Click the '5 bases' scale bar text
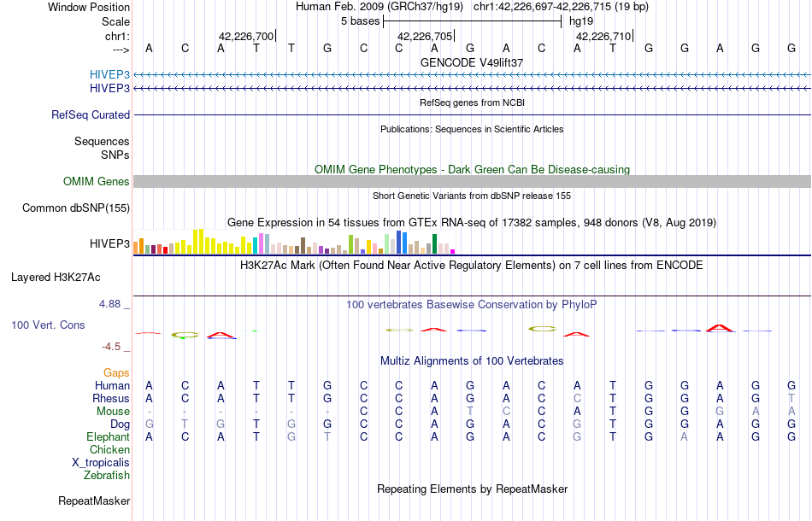Image resolution: width=812 pixels, height=521 pixels. [361, 21]
